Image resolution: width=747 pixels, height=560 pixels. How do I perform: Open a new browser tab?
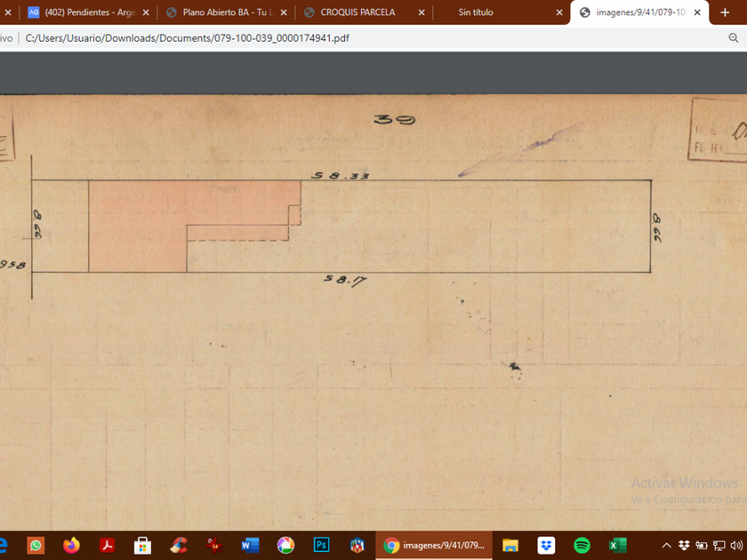click(725, 12)
